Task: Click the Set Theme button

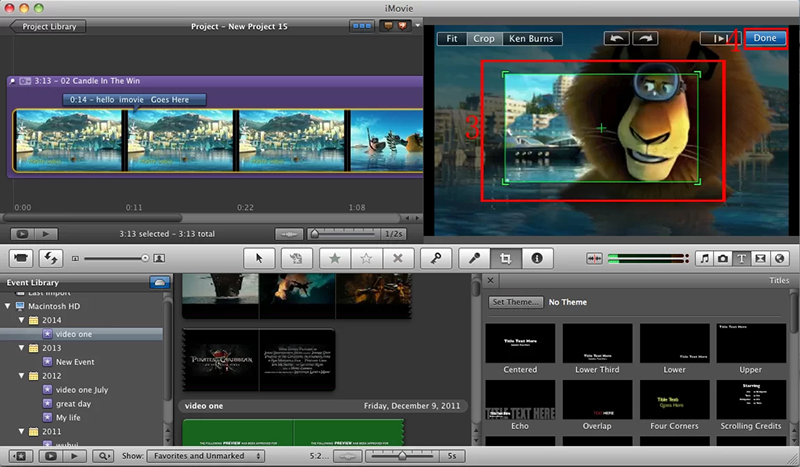Action: point(515,302)
